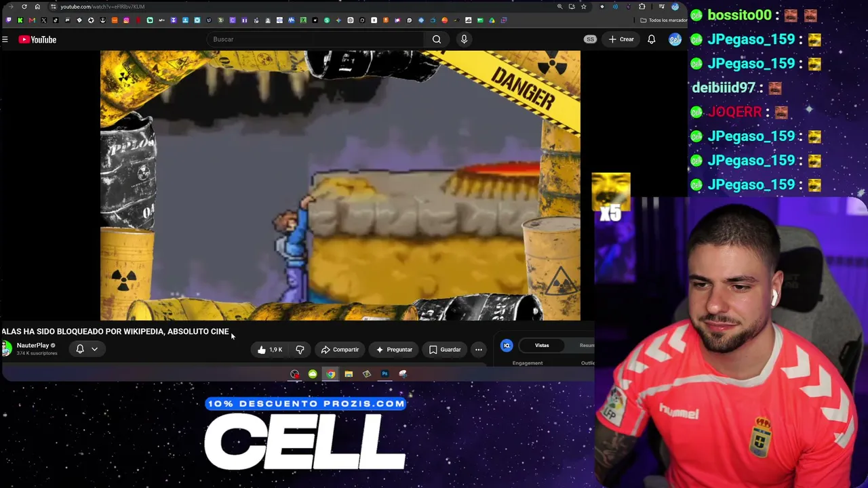Bookmark this page with the star icon
The width and height of the screenshot is (868, 488).
pos(583,7)
